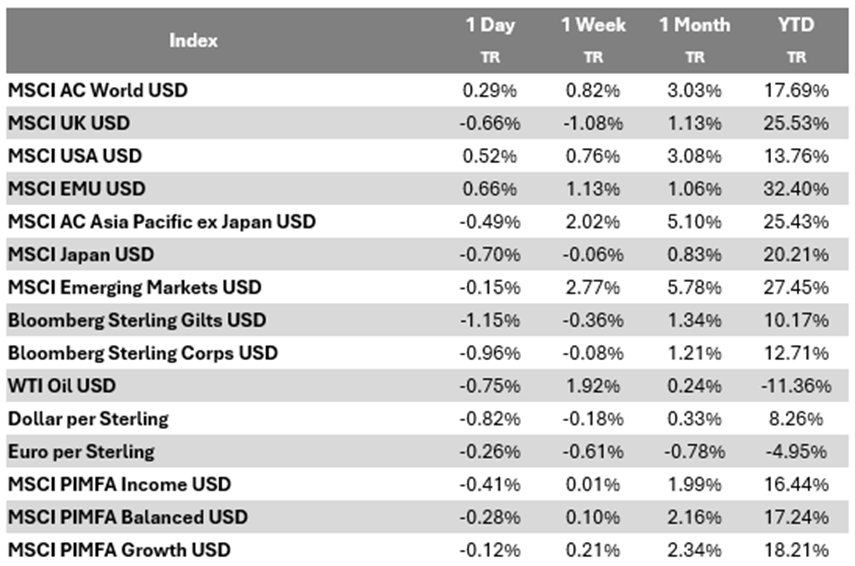Viewport: 855px width, 566px height.
Task: Click the Bloomberg Sterling Gilts USD label
Action: tap(136, 320)
